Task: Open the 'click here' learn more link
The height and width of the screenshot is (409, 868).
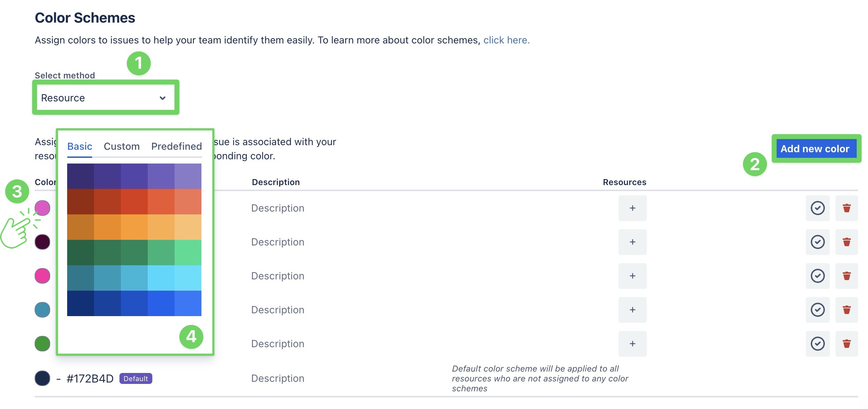Action: tap(506, 40)
